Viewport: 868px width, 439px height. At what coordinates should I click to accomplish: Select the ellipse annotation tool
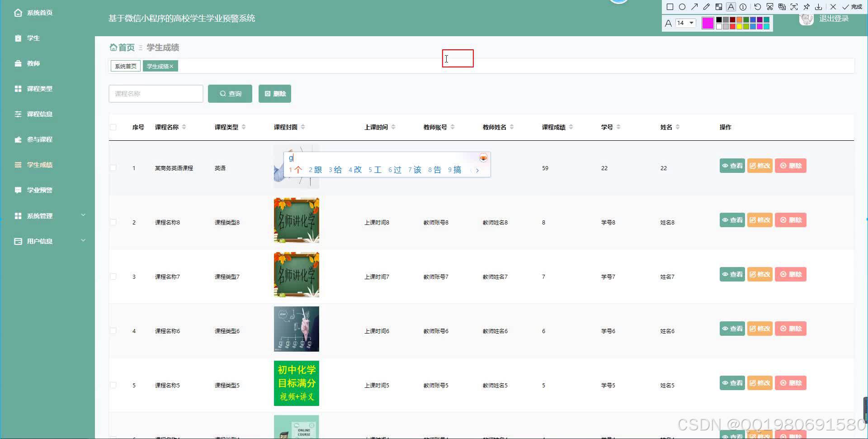point(682,7)
